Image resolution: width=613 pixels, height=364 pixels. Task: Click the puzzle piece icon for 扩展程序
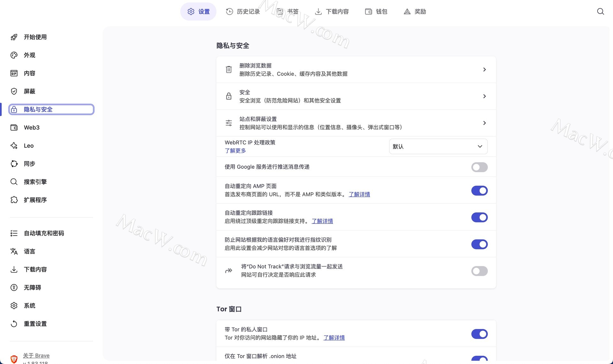point(14,200)
